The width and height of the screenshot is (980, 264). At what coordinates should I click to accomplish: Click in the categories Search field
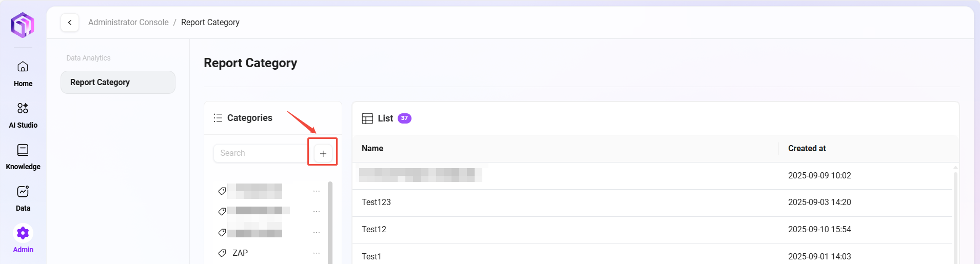click(260, 153)
